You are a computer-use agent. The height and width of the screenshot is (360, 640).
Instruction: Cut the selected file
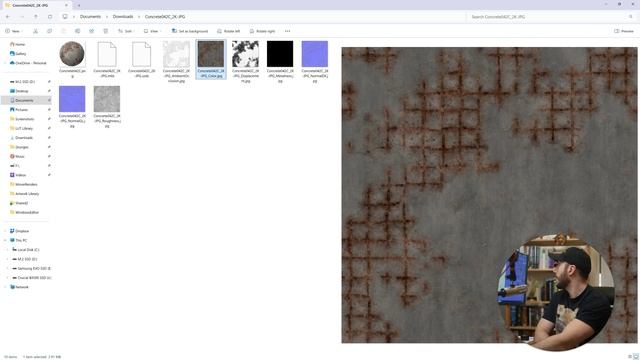click(36, 31)
